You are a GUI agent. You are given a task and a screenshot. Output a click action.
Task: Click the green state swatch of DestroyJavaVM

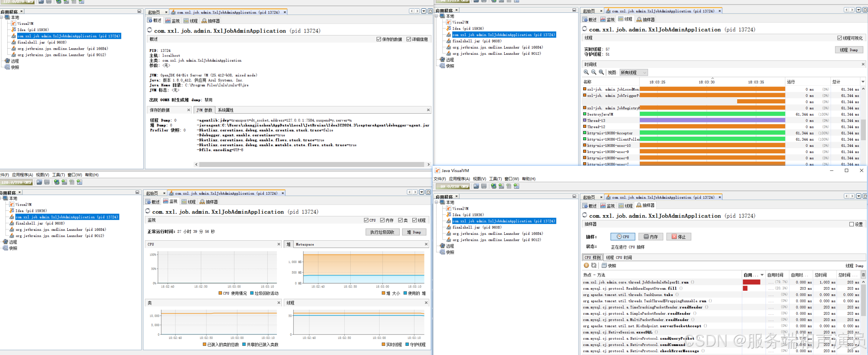[x=585, y=114]
